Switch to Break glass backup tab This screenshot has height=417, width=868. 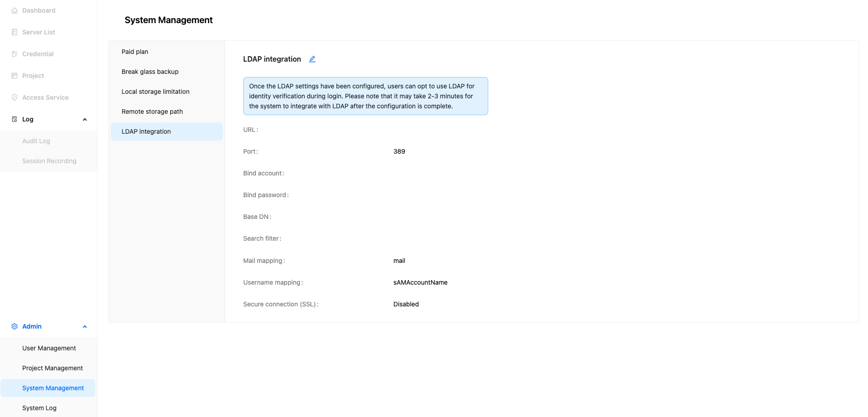[x=150, y=72]
